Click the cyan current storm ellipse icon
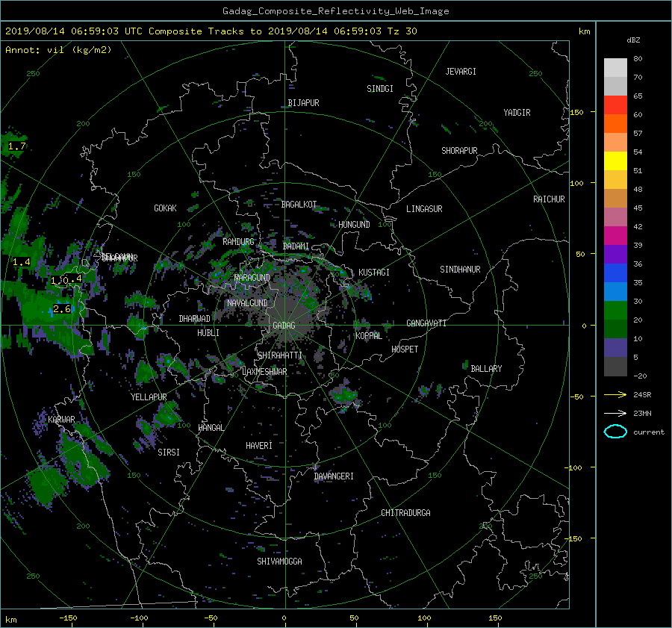 pos(615,432)
